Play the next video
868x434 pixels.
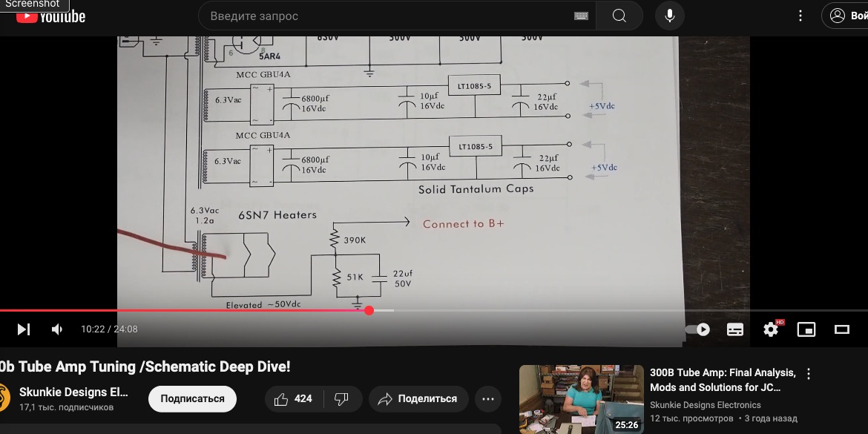(x=24, y=329)
